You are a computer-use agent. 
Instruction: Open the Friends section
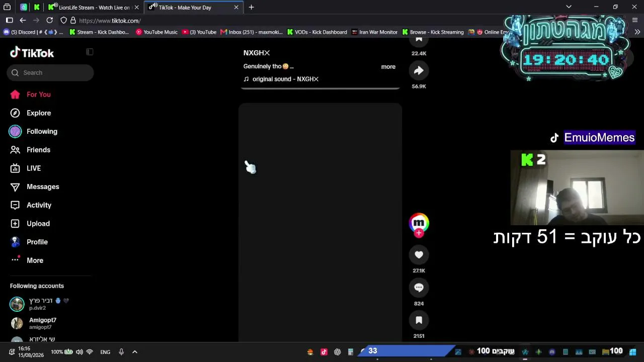30,150
